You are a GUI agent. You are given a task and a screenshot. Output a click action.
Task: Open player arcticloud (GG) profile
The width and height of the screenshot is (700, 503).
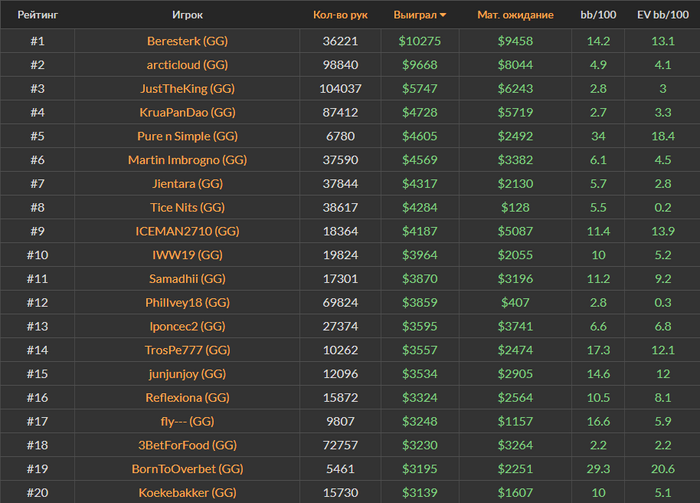[189, 65]
